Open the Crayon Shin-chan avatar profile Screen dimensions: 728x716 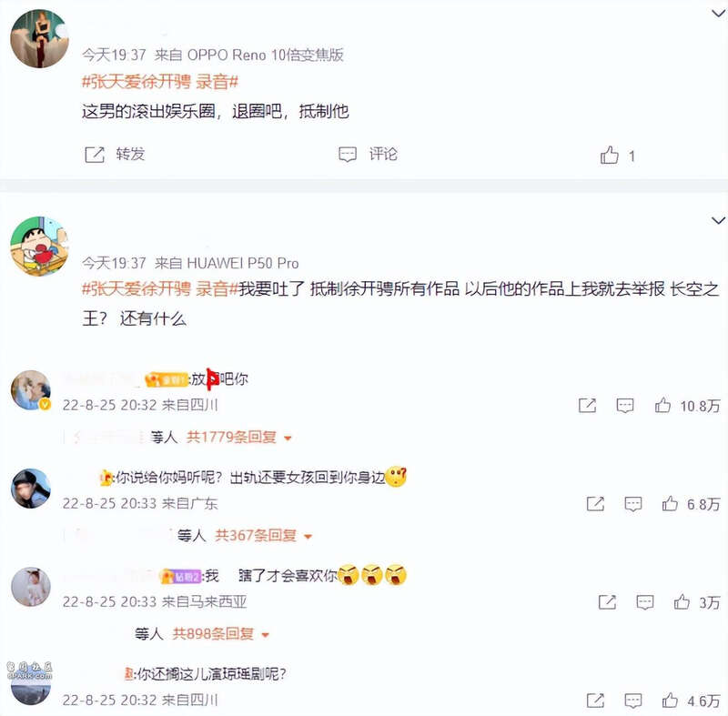pyautogui.click(x=39, y=246)
